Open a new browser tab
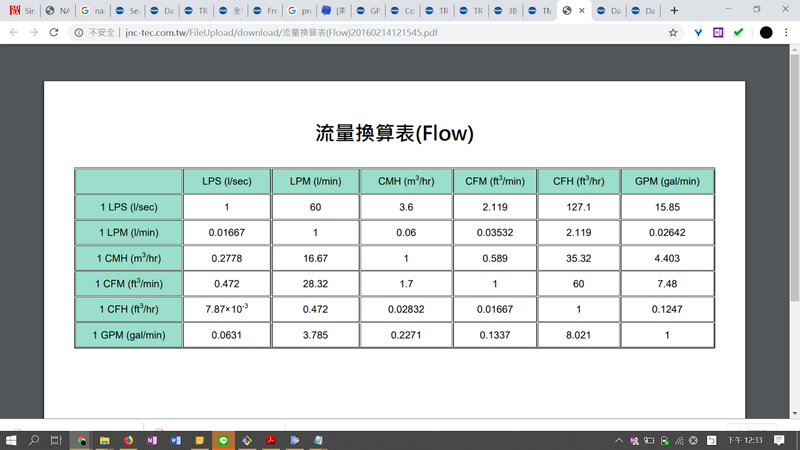This screenshot has height=450, width=800. [674, 11]
